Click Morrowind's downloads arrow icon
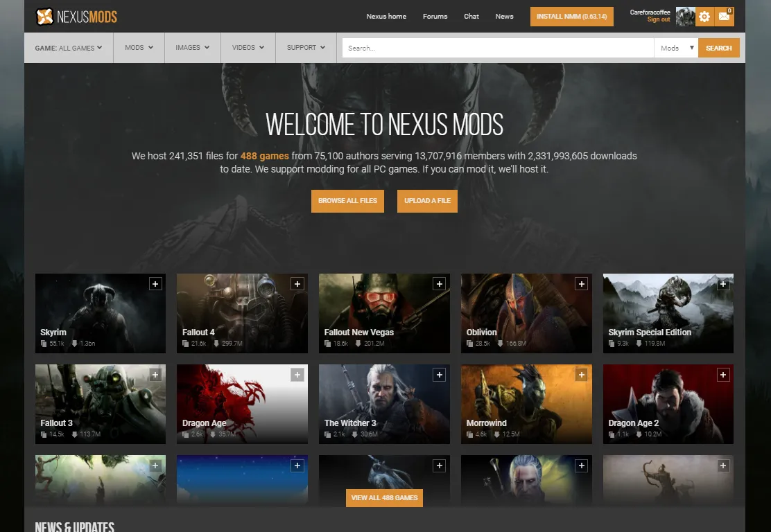This screenshot has width=771, height=532. [496, 435]
